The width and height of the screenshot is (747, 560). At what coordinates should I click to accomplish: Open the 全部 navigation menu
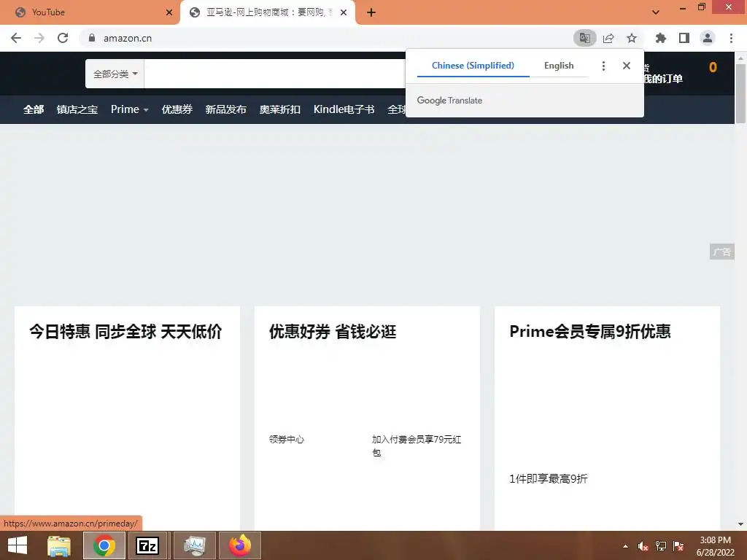pos(34,109)
